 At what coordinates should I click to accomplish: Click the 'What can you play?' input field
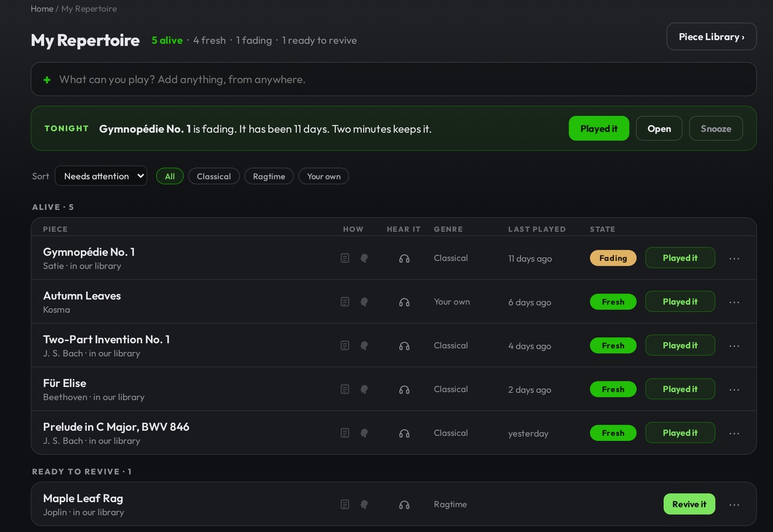click(x=394, y=79)
